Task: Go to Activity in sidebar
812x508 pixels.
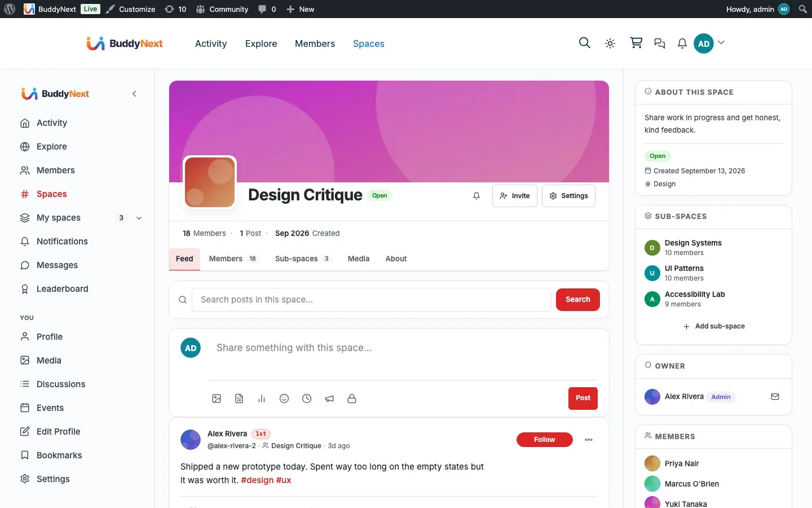Action: [x=52, y=123]
